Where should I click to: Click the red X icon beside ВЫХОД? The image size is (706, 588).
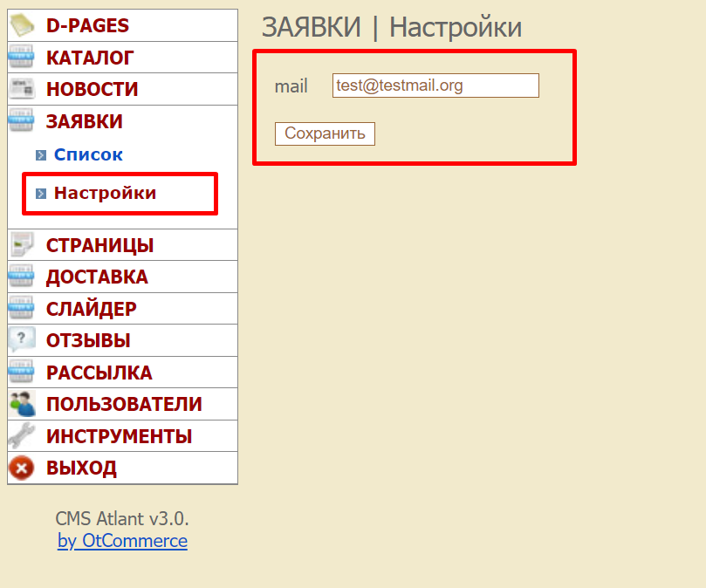coord(21,468)
